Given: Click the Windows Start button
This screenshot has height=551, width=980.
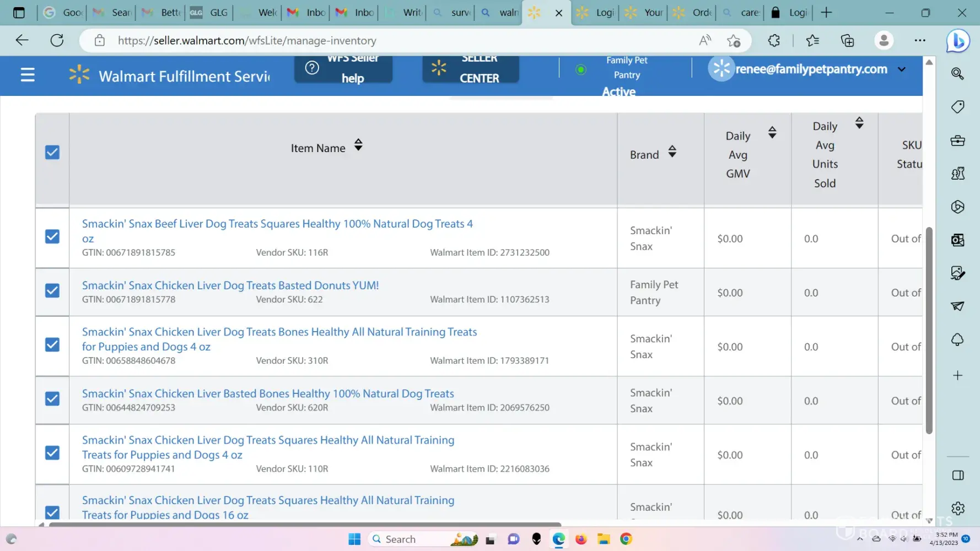Looking at the screenshot, I should (x=354, y=539).
